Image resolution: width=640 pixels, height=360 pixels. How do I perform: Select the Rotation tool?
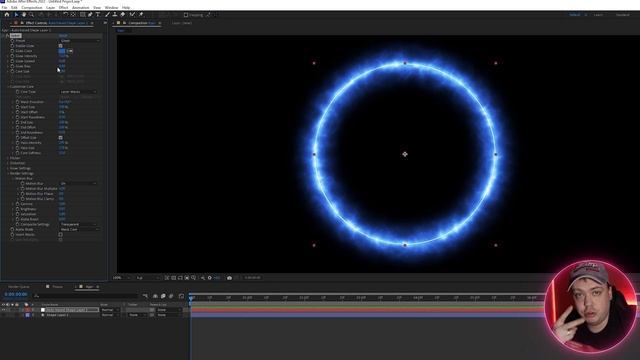pos(65,15)
